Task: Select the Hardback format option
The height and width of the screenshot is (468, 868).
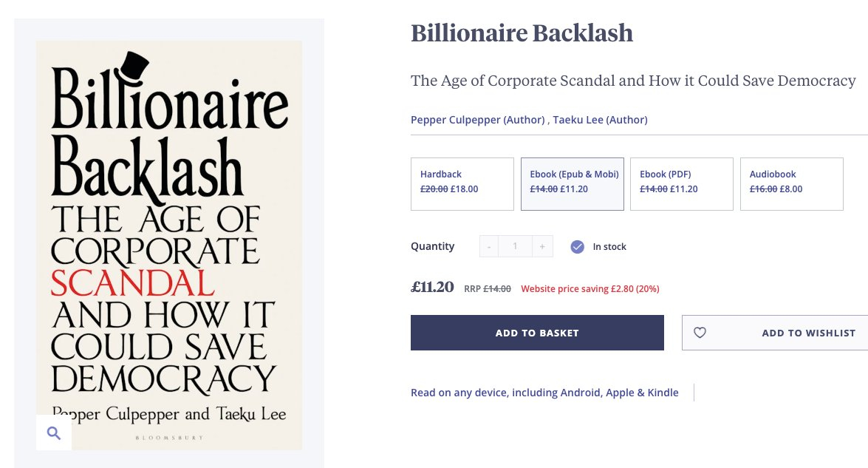Action: click(462, 183)
